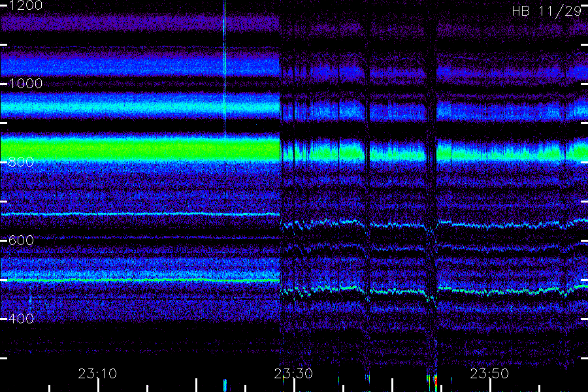Click the 600 frequency axis label

coord(21,240)
